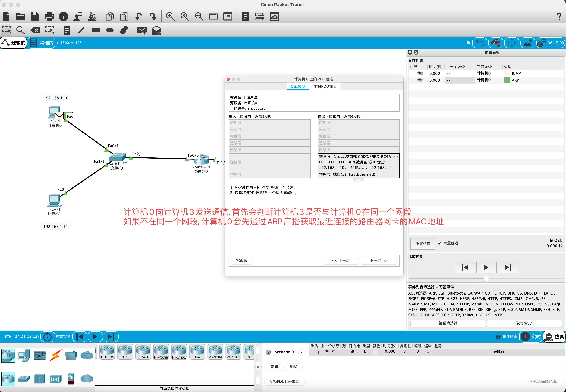Zoom in with magnifier plus icon

170,17
